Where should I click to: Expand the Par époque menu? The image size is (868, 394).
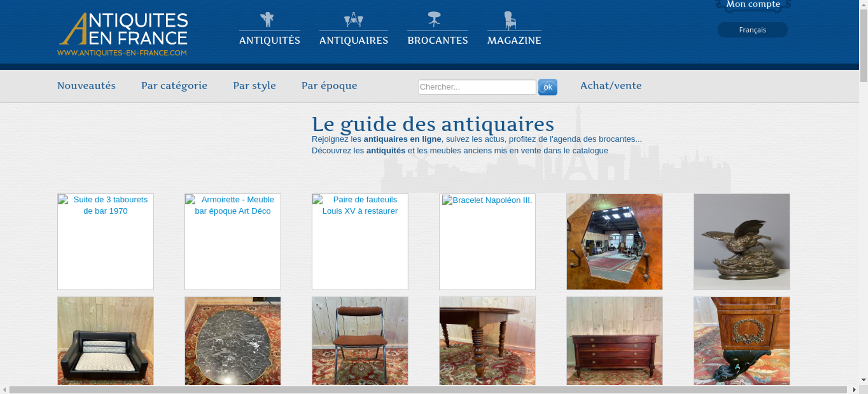(x=329, y=85)
